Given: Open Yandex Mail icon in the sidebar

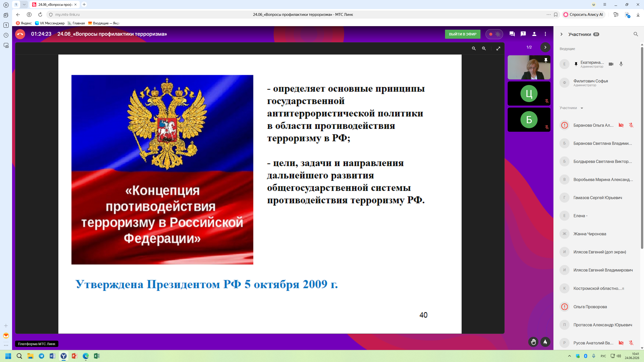Looking at the screenshot, I should (x=6, y=336).
